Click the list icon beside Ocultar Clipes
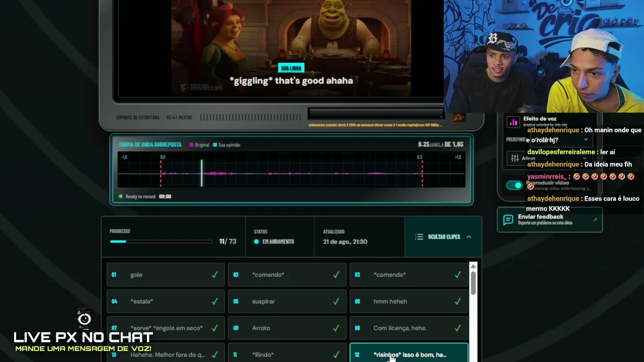644x362 pixels. click(x=419, y=237)
